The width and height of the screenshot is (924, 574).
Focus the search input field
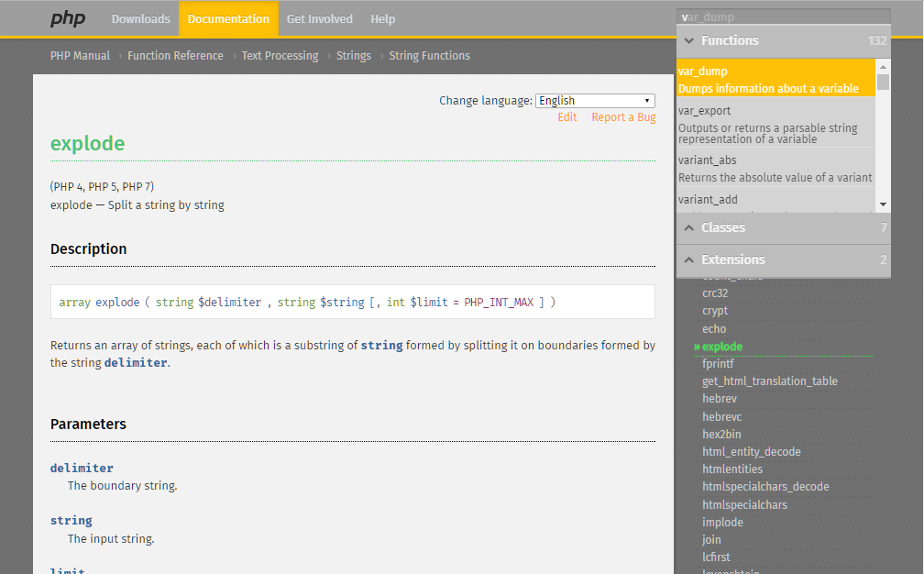[784, 17]
